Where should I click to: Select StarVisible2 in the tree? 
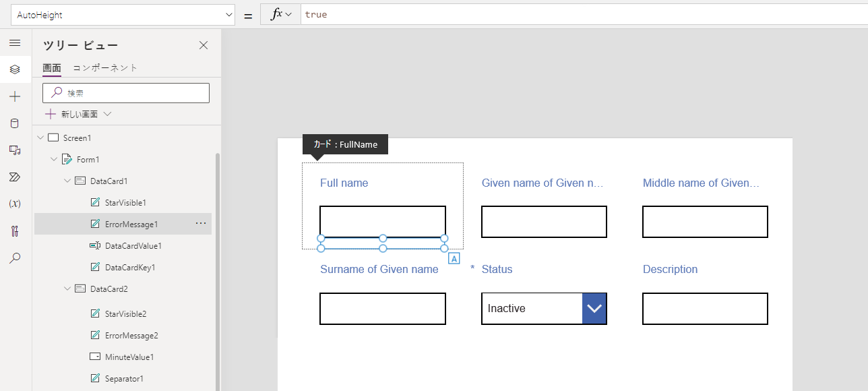pos(125,313)
